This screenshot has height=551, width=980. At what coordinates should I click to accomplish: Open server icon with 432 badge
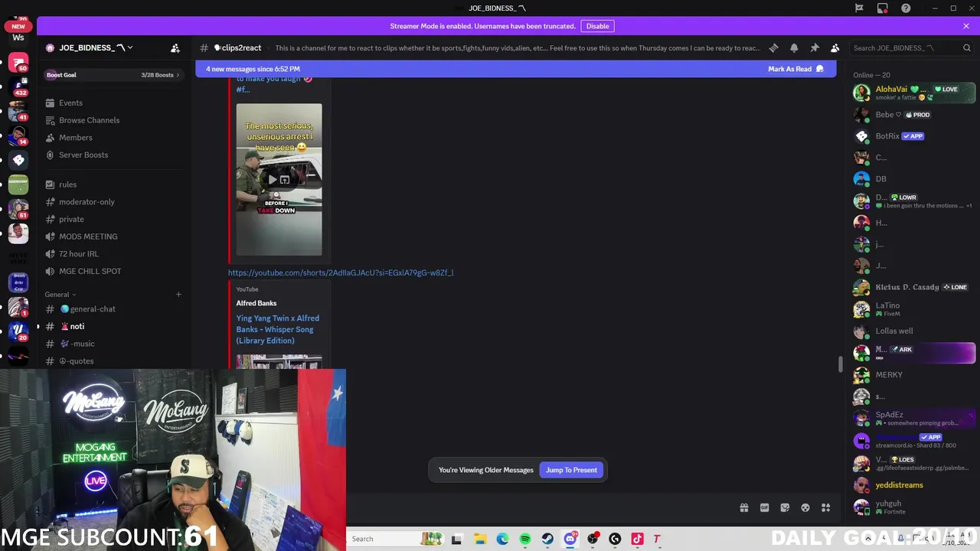tap(18, 86)
